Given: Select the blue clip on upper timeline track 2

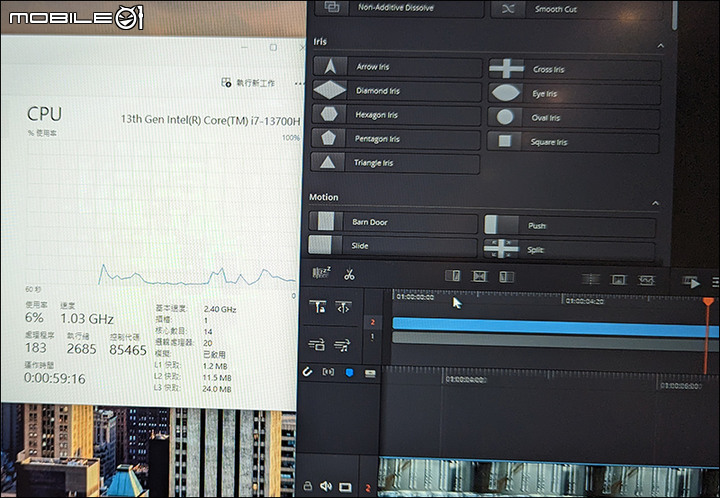Looking at the screenshot, I should click(556, 327).
